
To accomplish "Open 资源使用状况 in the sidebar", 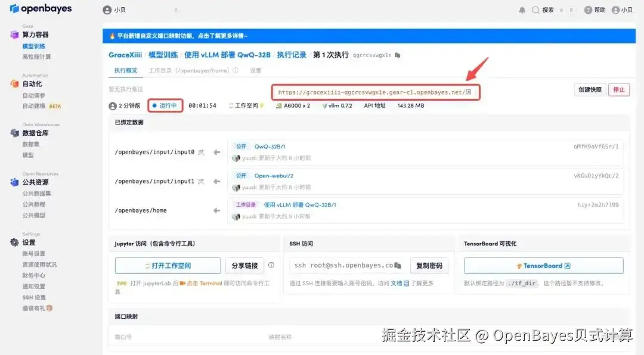I will (39, 264).
